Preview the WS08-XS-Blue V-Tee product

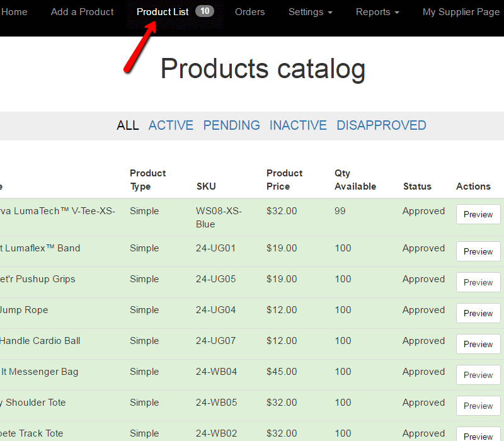coord(478,214)
